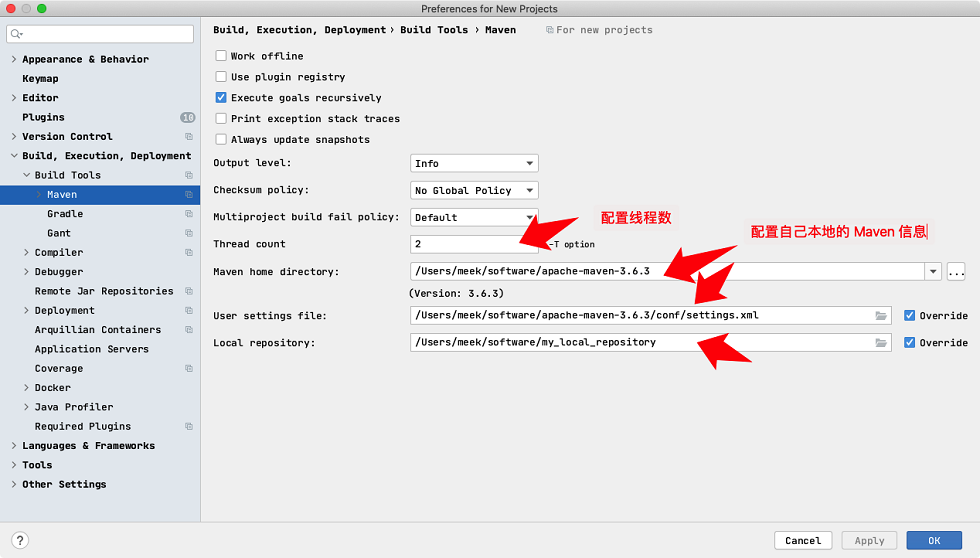This screenshot has width=980, height=558.
Task: Open the Output level dropdown
Action: coord(474,163)
